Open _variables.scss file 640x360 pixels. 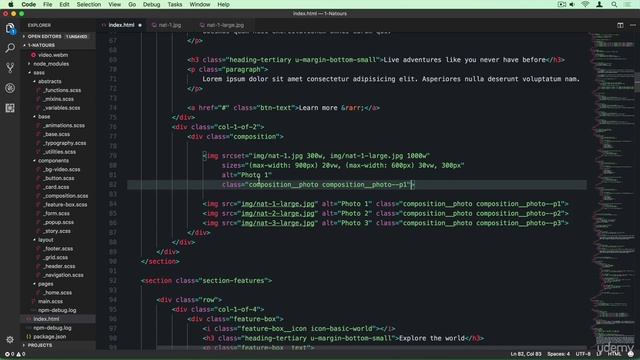tap(62, 108)
